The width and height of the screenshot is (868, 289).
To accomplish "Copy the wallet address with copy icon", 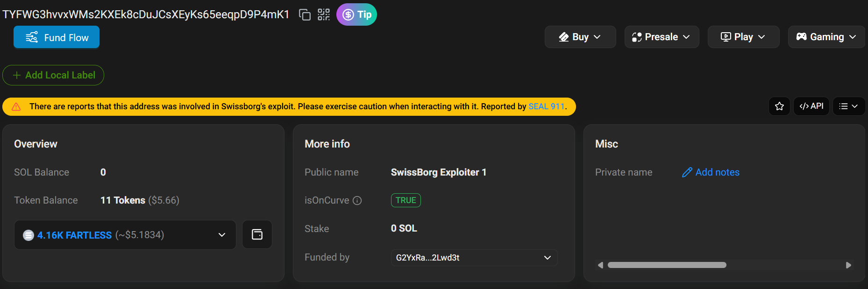I will [x=305, y=15].
